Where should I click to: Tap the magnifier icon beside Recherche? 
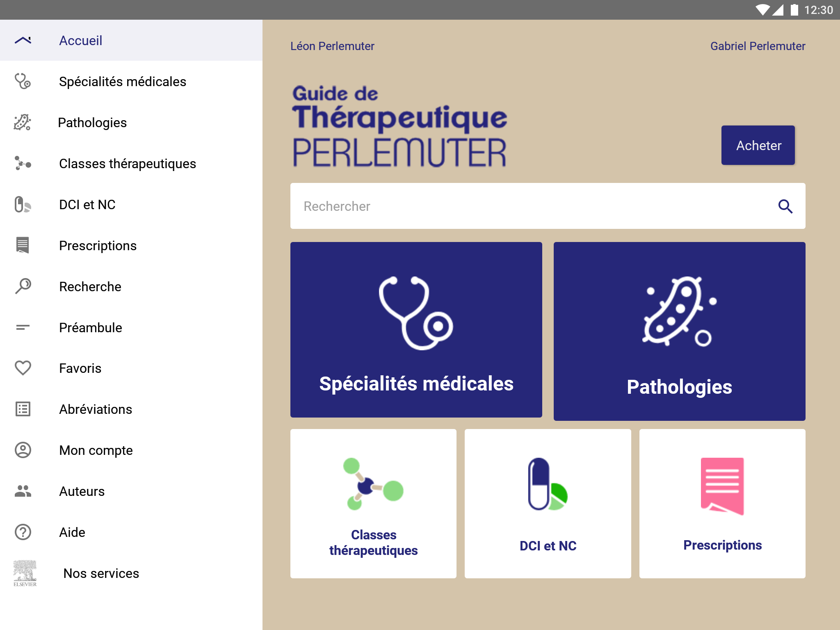point(23,286)
